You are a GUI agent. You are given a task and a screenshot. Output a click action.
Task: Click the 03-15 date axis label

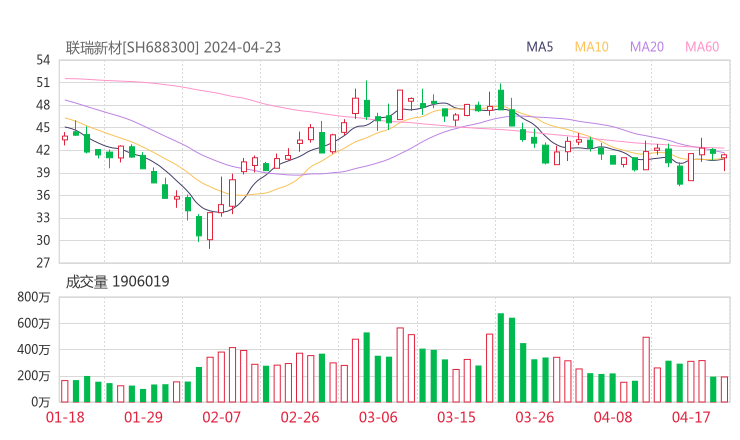(x=456, y=417)
